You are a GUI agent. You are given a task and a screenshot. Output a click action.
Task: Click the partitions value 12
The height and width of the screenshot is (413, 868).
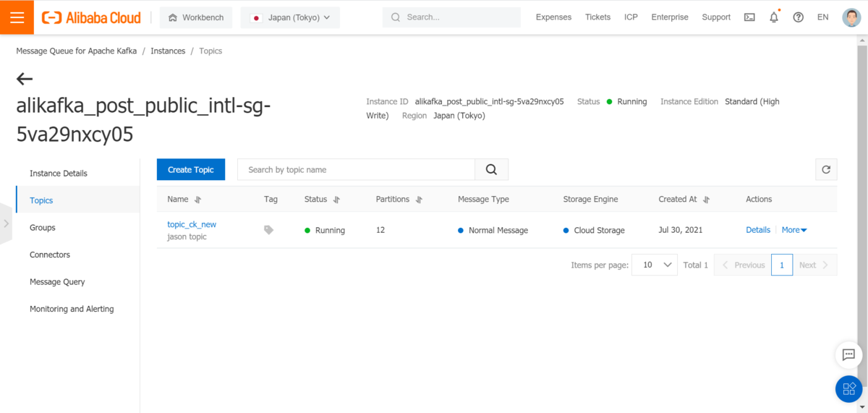point(380,230)
